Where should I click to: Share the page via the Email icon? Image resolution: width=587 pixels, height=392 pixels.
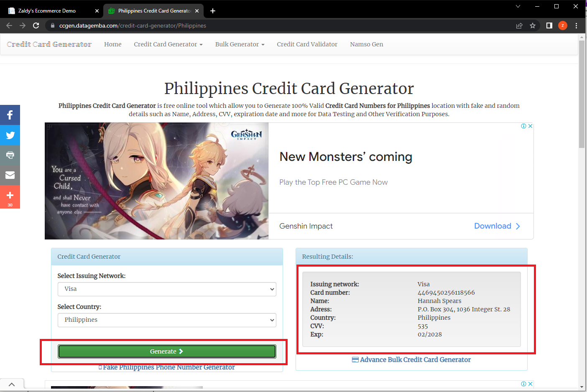click(x=10, y=175)
